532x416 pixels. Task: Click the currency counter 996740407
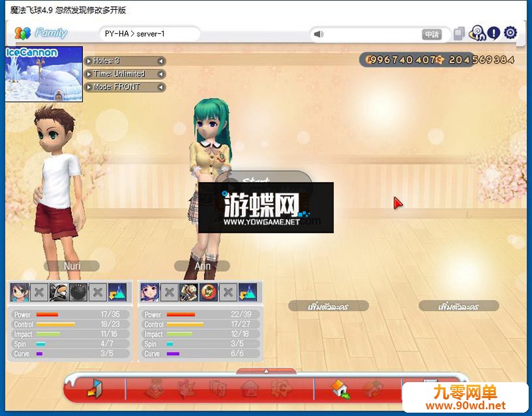click(402, 60)
